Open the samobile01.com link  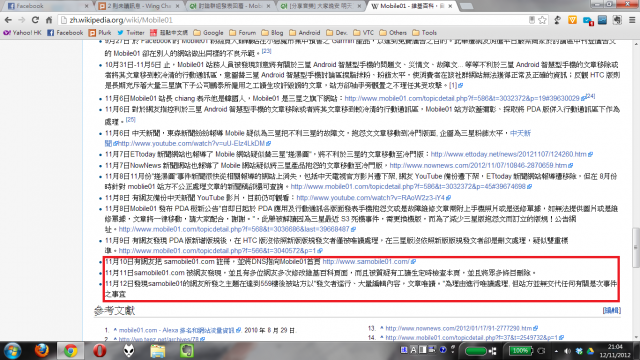pyautogui.click(x=366, y=262)
